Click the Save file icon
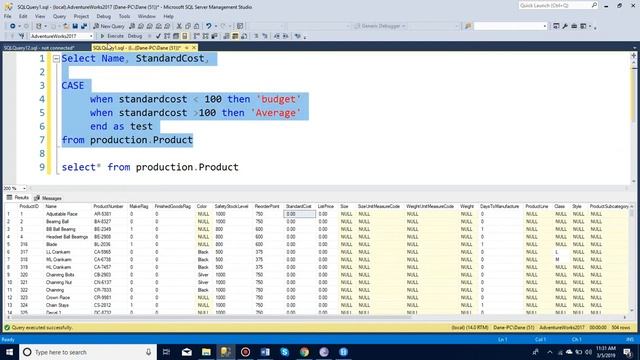 75,26
